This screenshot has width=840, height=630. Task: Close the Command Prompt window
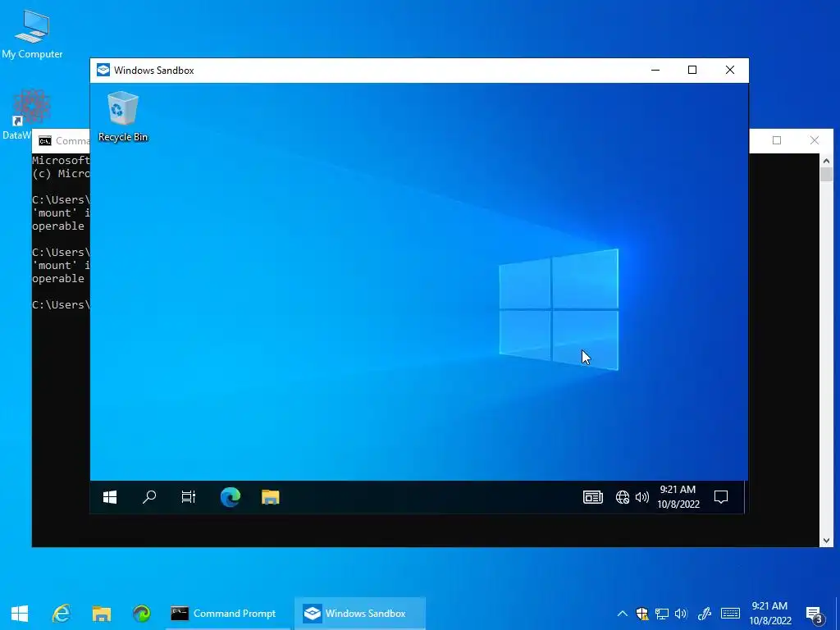point(815,140)
